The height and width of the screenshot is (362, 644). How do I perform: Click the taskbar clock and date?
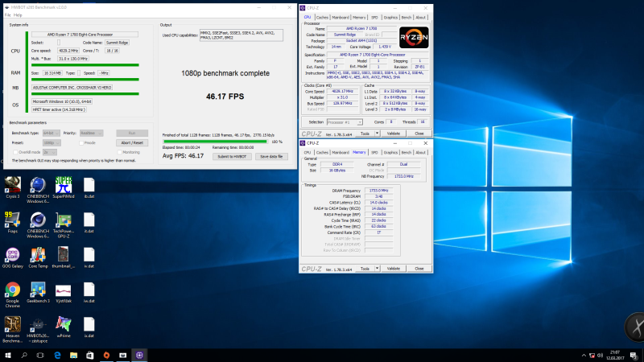615,355
